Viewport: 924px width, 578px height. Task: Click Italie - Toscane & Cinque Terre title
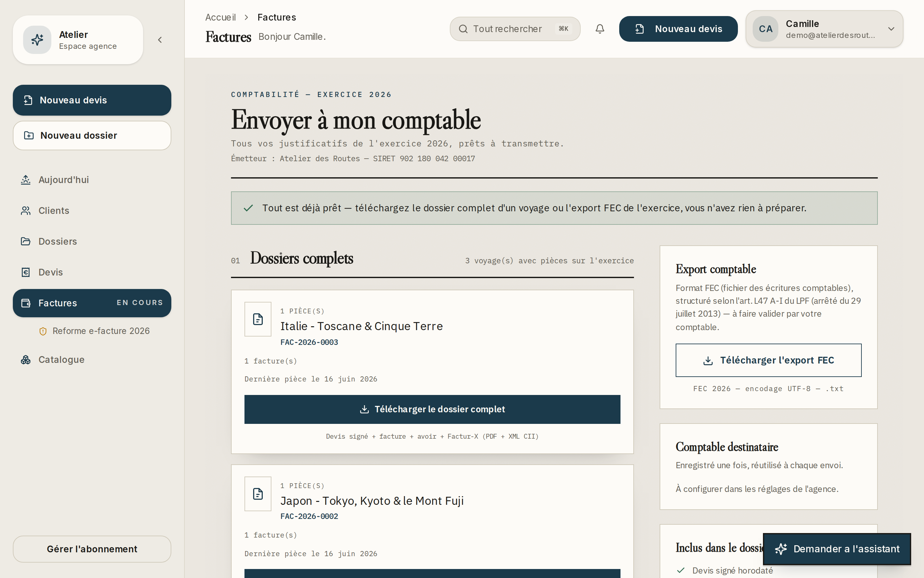point(362,326)
